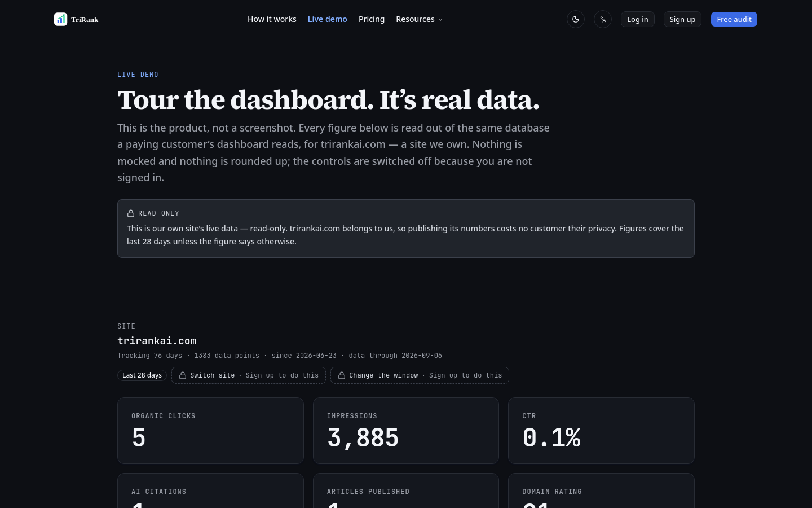Click the Log in button

(x=638, y=19)
